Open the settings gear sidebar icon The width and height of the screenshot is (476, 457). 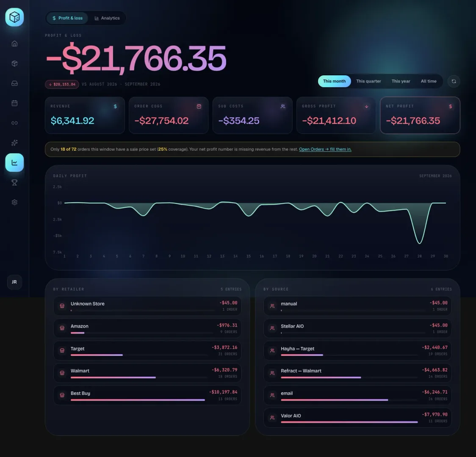point(14,202)
